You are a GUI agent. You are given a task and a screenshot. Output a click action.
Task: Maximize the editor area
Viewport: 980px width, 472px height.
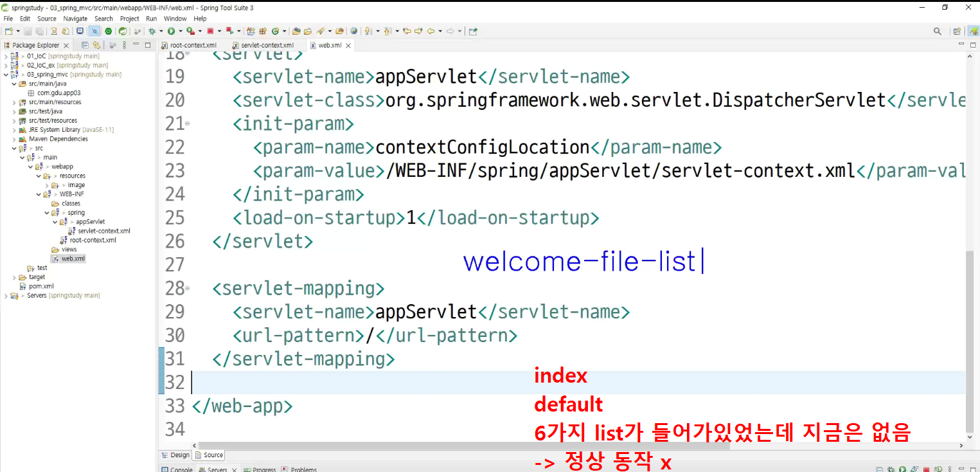click(972, 45)
